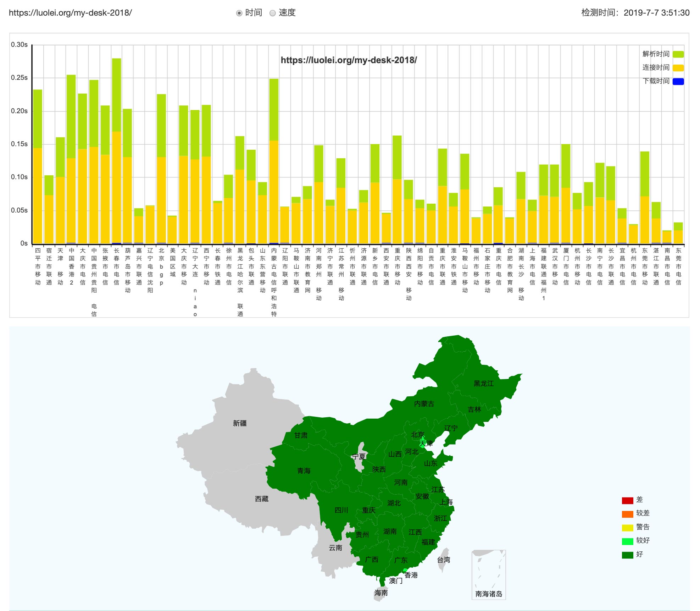The height and width of the screenshot is (611, 700).
Task: Select the 时间 radio button
Action: point(239,13)
